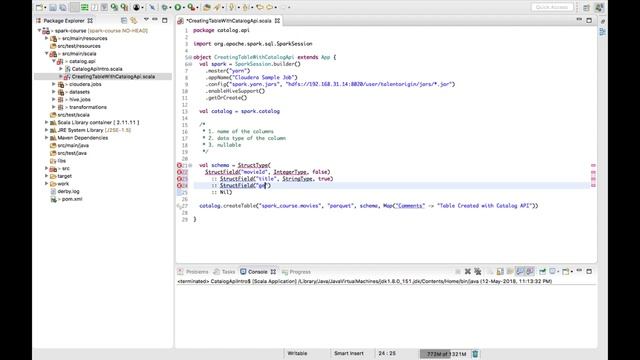Viewport: 640px width, 360px height.
Task: Collapse the catalog.api package
Action: [x=53, y=61]
